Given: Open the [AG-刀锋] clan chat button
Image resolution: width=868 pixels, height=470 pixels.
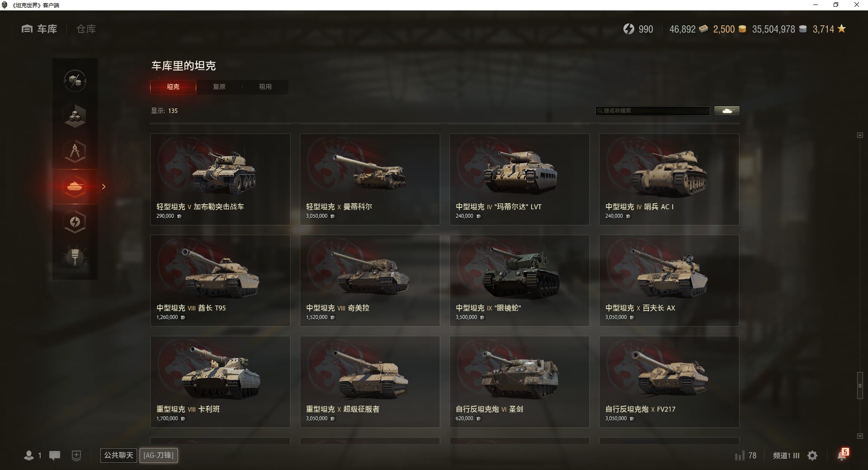Looking at the screenshot, I should [x=158, y=455].
